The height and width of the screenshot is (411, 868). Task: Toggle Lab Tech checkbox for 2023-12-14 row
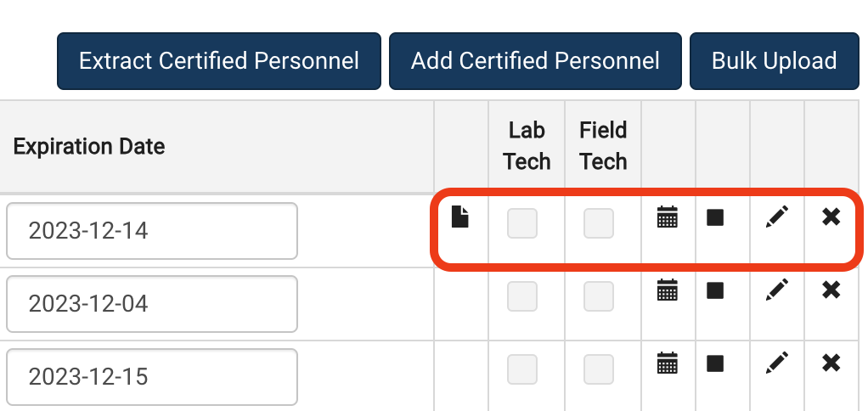522,223
